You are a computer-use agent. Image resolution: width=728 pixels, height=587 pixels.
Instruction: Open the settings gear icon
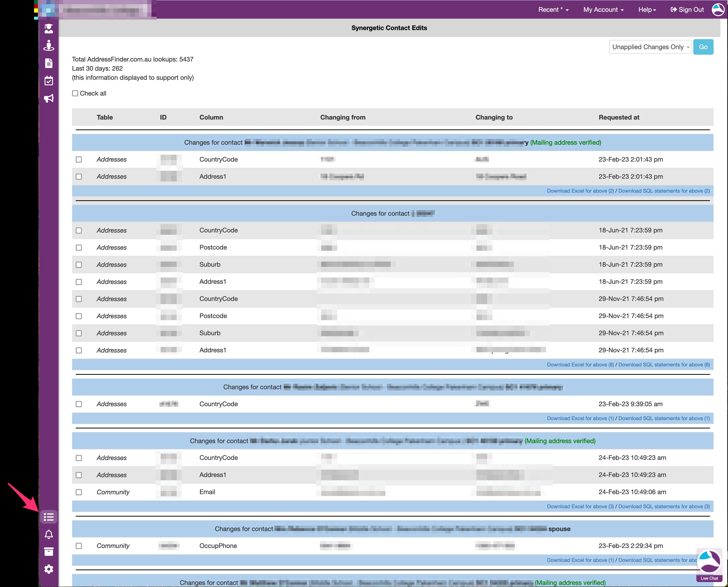tap(49, 569)
